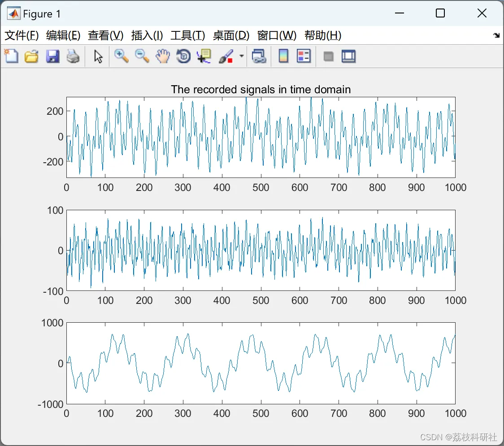Image resolution: width=504 pixels, height=446 pixels.
Task: Enable the Pan hand tool
Action: 163,56
